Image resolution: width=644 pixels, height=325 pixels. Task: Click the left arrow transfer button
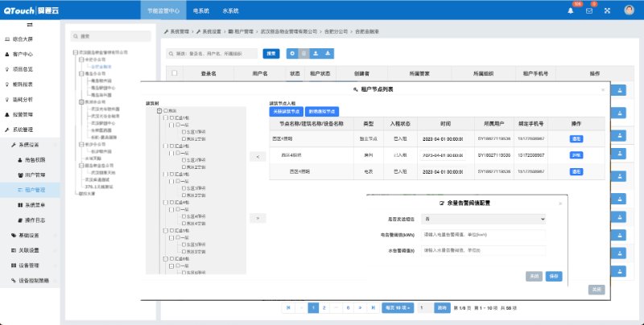coord(257,157)
